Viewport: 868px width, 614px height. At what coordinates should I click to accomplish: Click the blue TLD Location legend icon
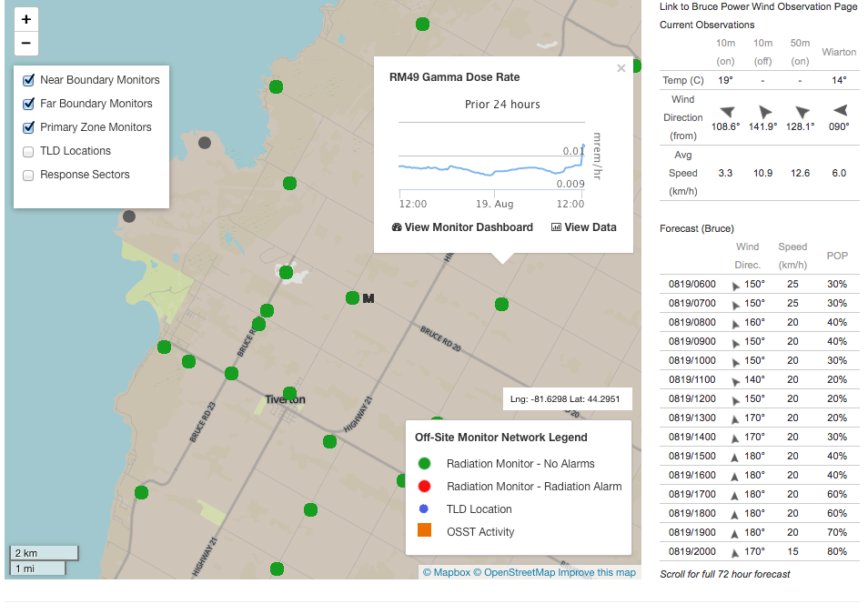pyautogui.click(x=424, y=509)
